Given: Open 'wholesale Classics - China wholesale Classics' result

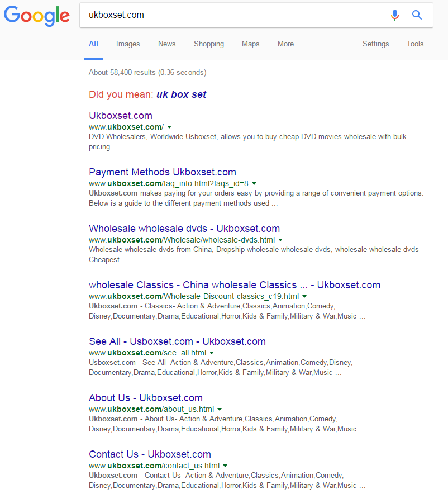Looking at the screenshot, I should click(235, 285).
